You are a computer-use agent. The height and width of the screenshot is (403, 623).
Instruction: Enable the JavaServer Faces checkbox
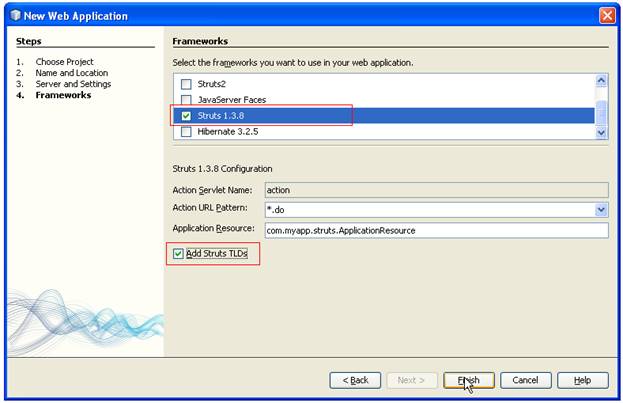point(186,99)
